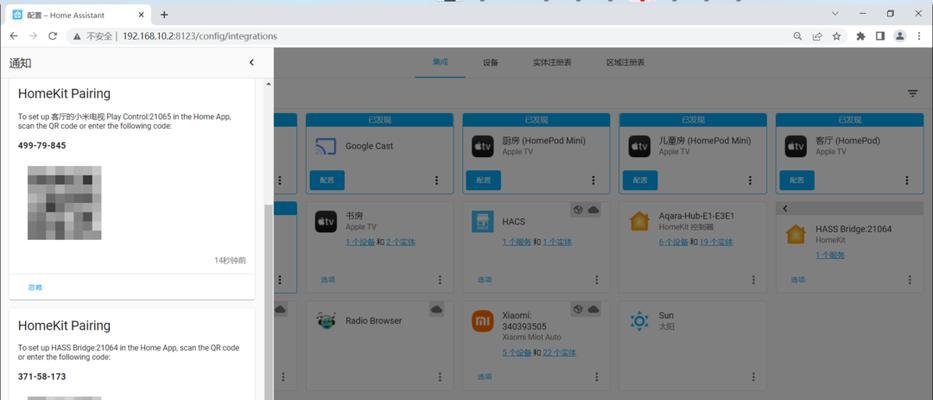
Task: Open 22个实体 link on Xiaomi card
Action: pyautogui.click(x=559, y=353)
